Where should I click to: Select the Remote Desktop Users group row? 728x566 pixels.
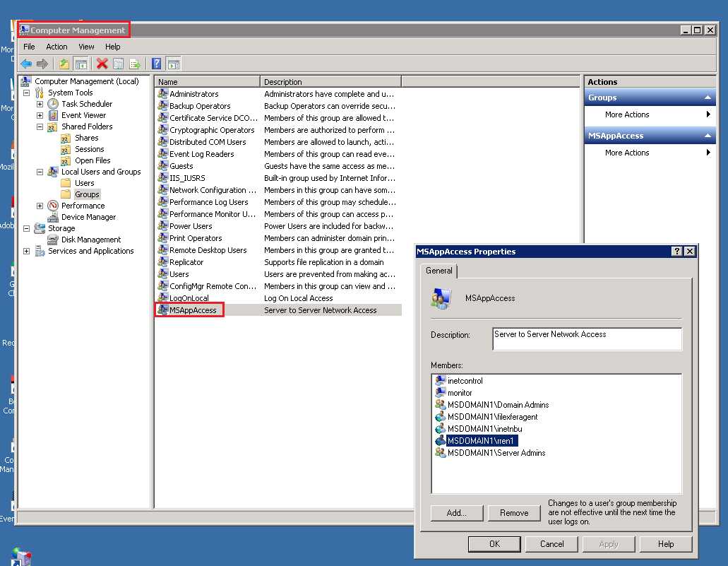(279, 250)
